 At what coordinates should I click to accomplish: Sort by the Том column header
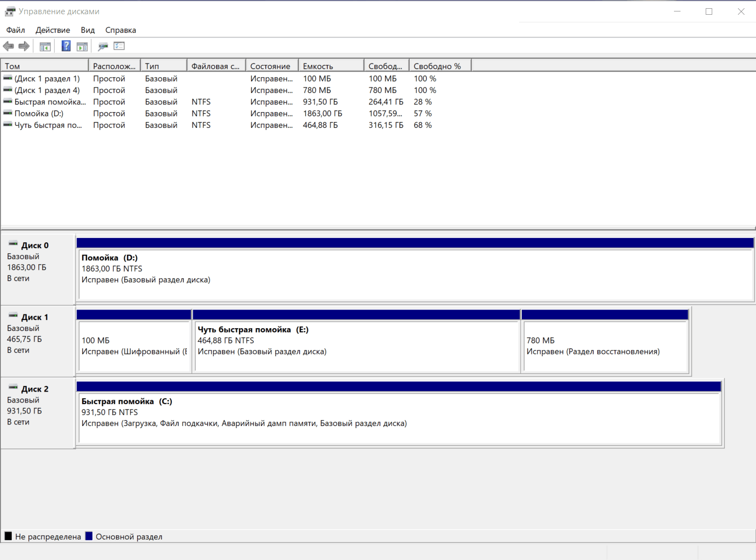pyautogui.click(x=45, y=66)
